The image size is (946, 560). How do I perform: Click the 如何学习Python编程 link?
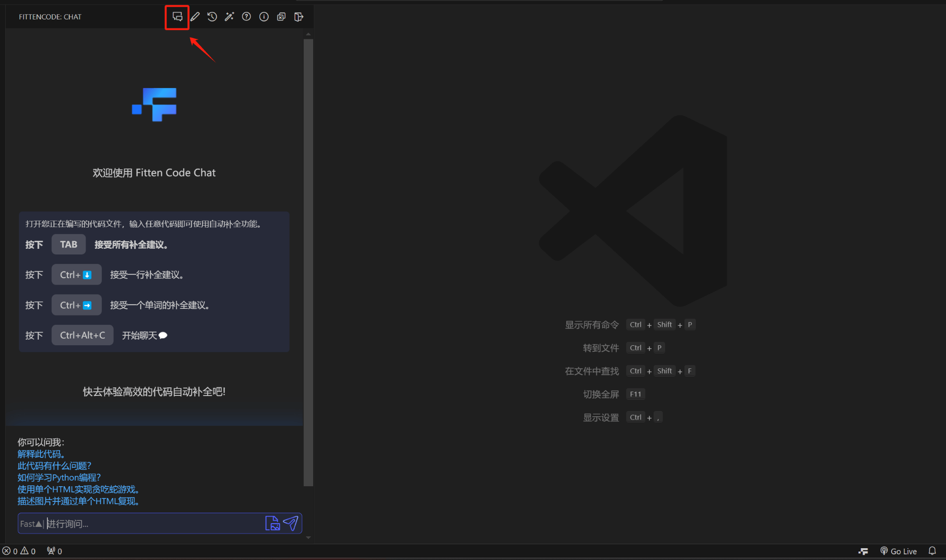coord(59,477)
